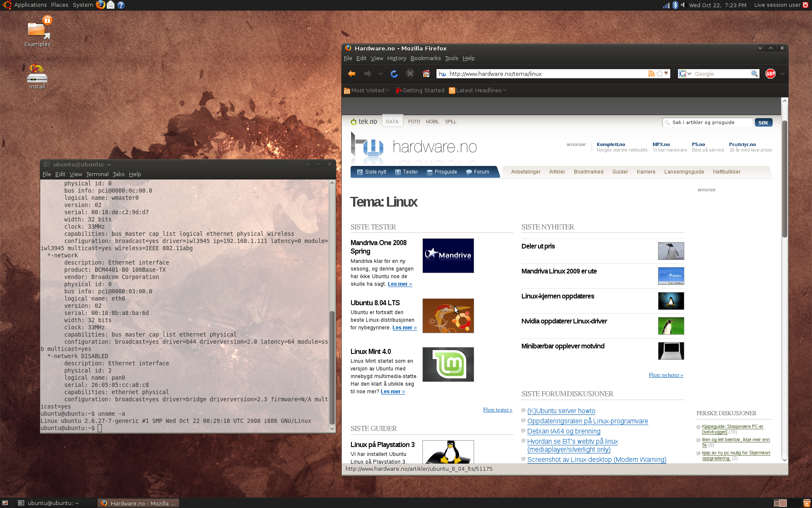Open the Places menu in top panel
The image size is (812, 508).
point(60,5)
